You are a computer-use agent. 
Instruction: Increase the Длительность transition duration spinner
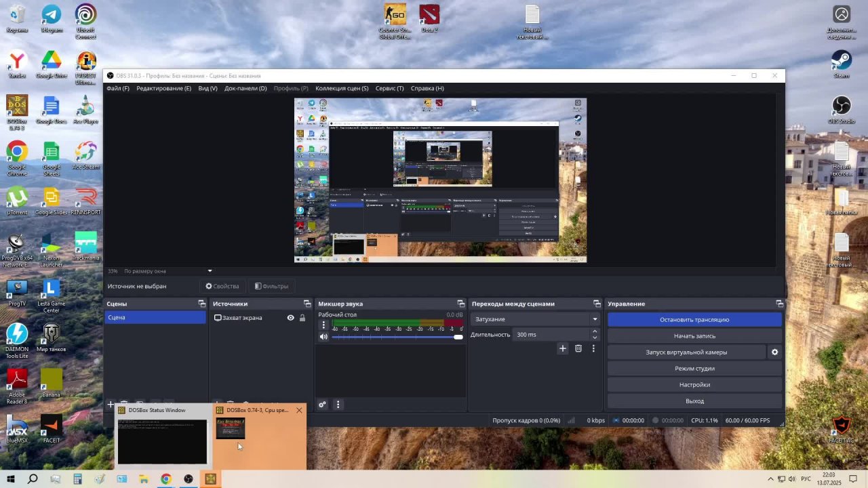[x=595, y=331]
